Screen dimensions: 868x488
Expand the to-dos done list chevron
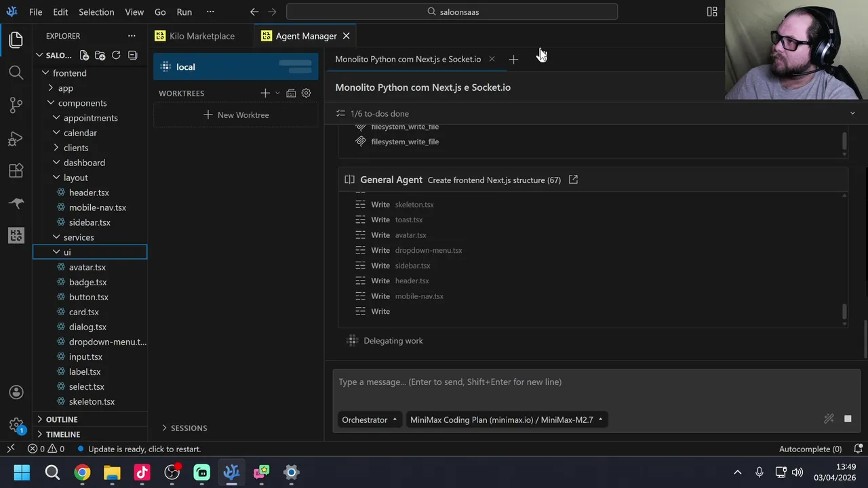[852, 113]
